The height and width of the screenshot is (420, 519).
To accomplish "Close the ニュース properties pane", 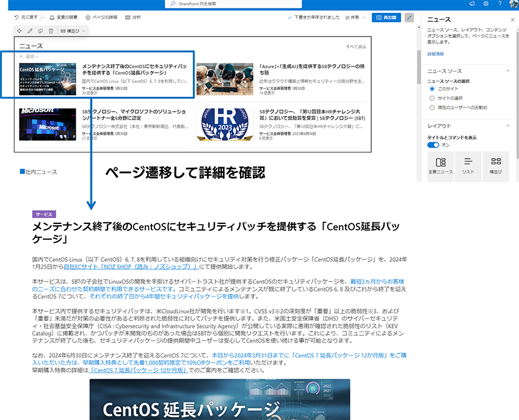I will [x=512, y=20].
